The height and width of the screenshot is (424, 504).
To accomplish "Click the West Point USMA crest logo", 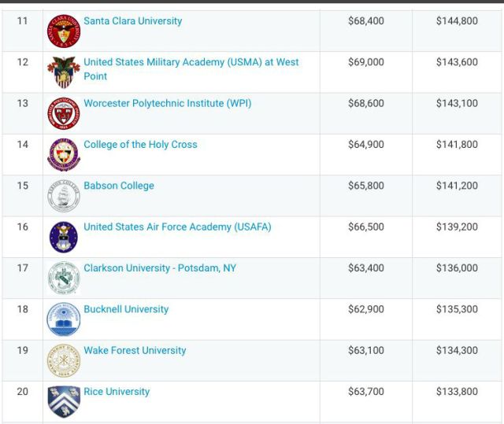I will (x=64, y=72).
